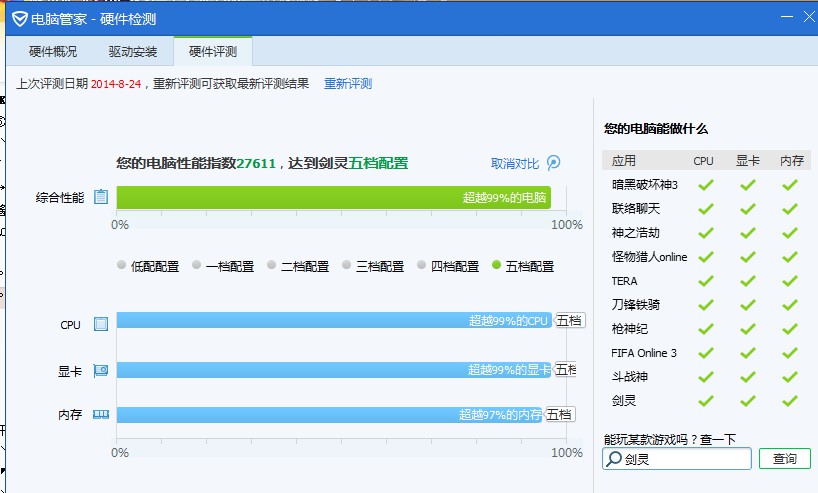Click 显卡 checkmark for TERA

tap(748, 281)
